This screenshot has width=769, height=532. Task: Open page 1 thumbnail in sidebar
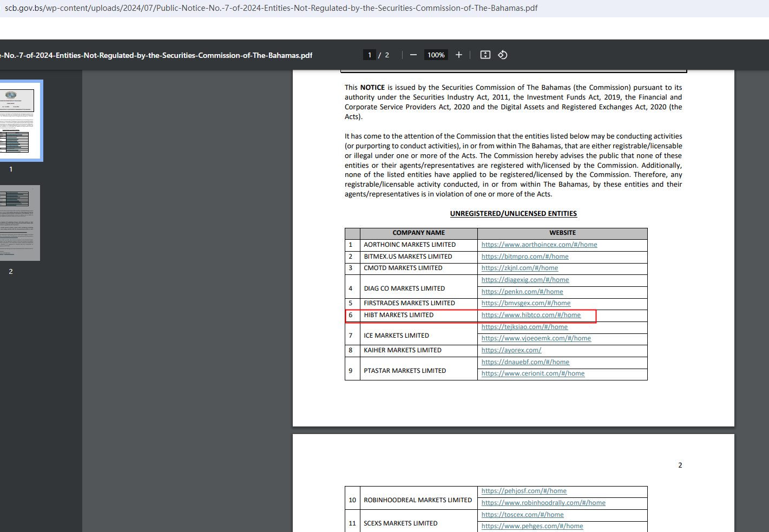tap(19, 121)
